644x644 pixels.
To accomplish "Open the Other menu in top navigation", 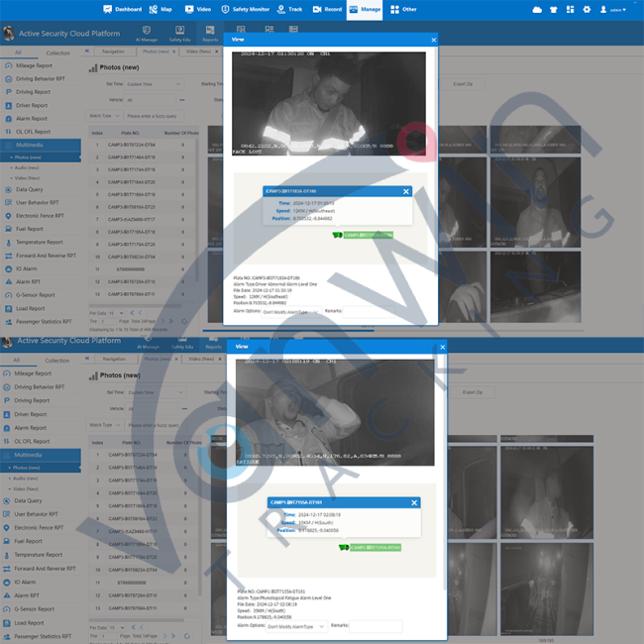I will coord(403,9).
